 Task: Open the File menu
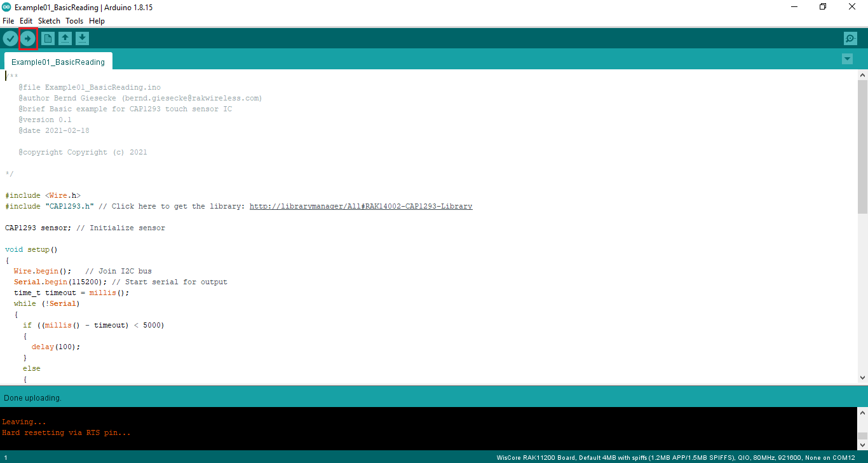point(8,21)
